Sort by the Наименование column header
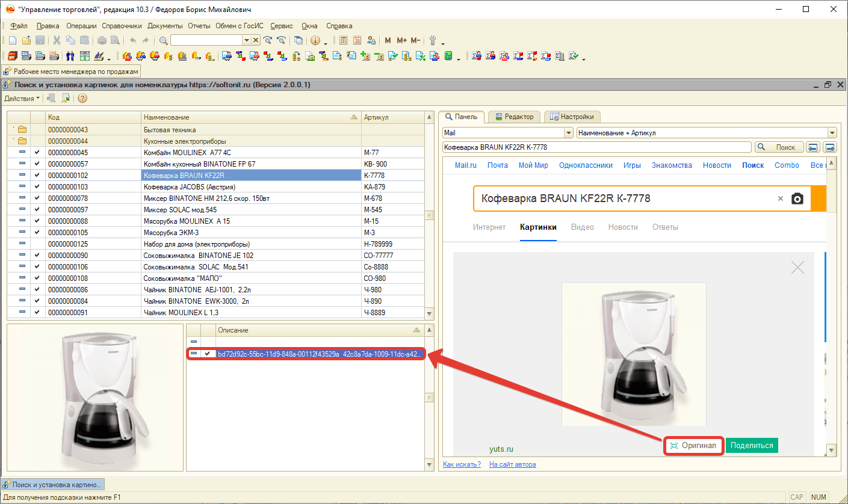 coord(251,117)
